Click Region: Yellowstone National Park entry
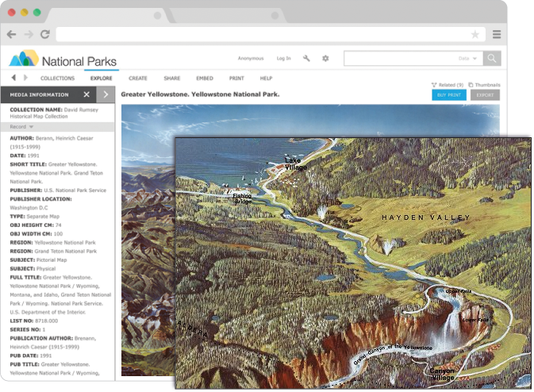 point(52,243)
